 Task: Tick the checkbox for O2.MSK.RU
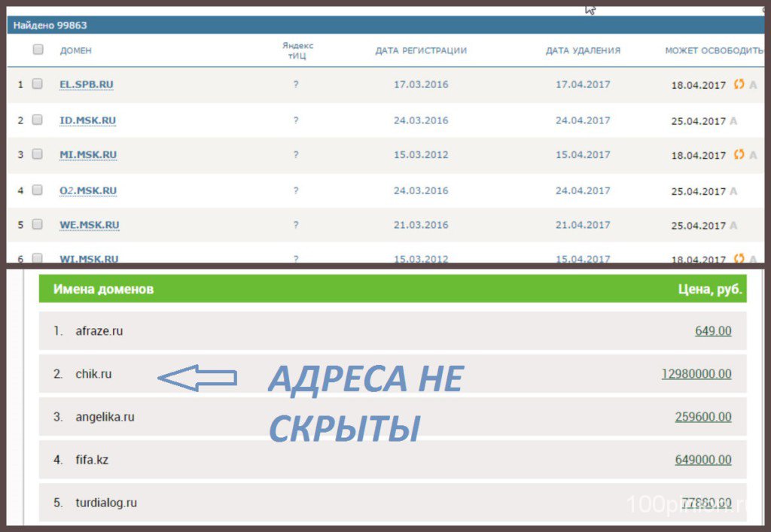[38, 190]
